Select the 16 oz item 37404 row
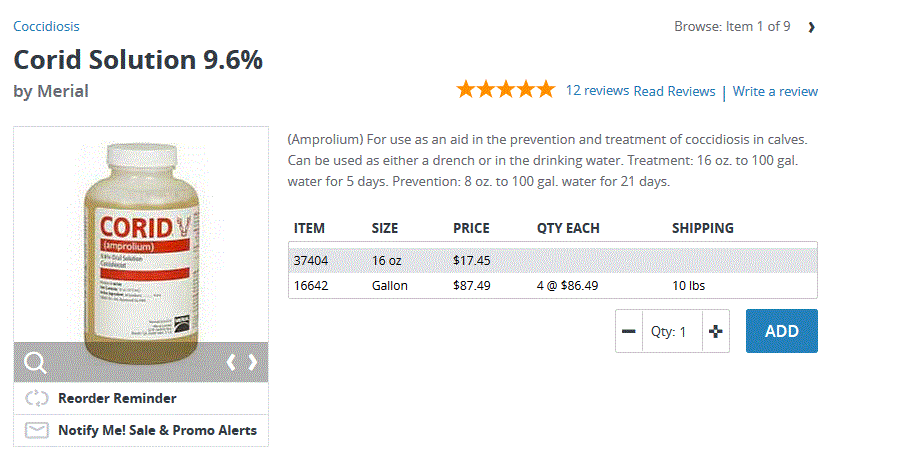The height and width of the screenshot is (458, 897). [552, 260]
